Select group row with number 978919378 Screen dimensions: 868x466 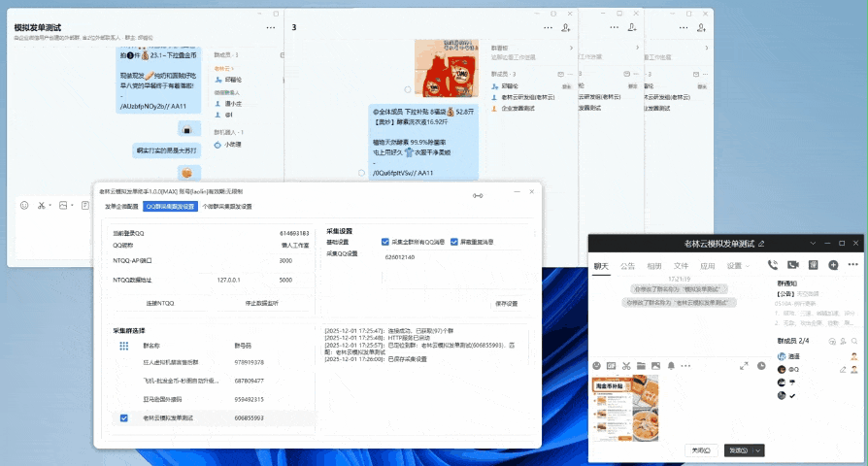[214, 362]
